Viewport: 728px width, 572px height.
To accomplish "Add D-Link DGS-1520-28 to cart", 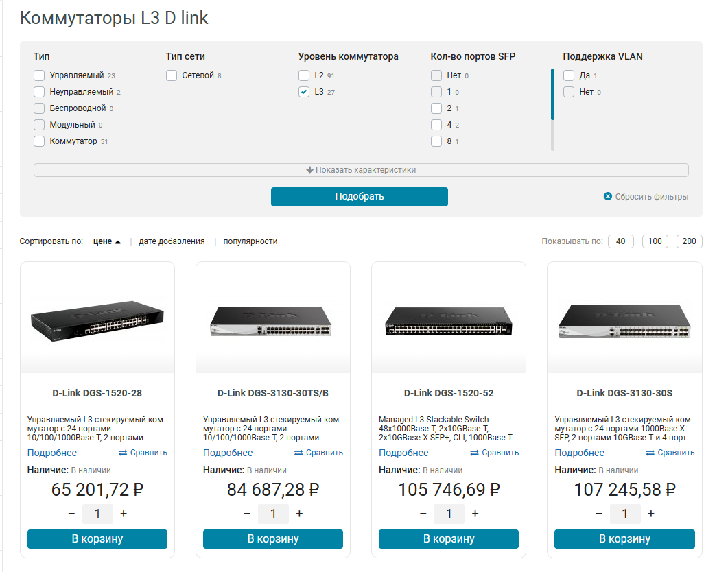I will [97, 539].
